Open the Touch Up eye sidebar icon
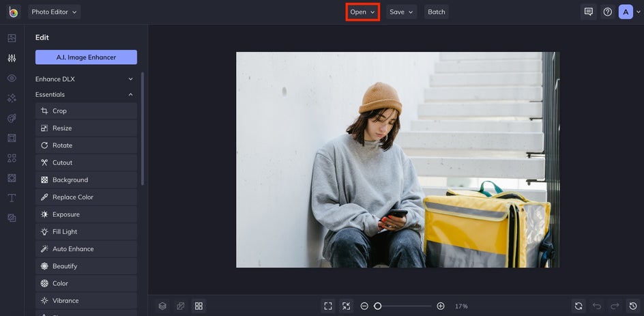Image resolution: width=644 pixels, height=316 pixels. tap(12, 78)
